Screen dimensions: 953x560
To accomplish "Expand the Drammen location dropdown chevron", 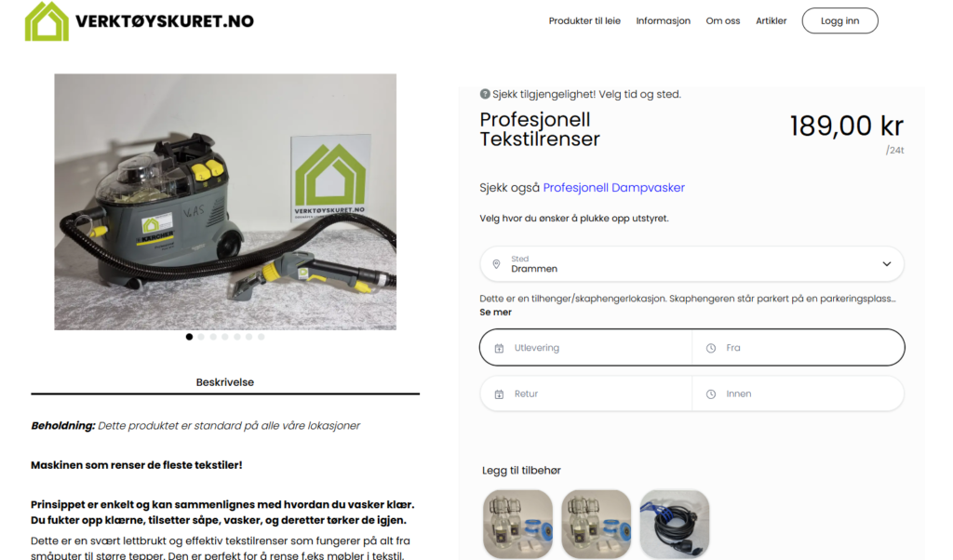I will click(887, 264).
